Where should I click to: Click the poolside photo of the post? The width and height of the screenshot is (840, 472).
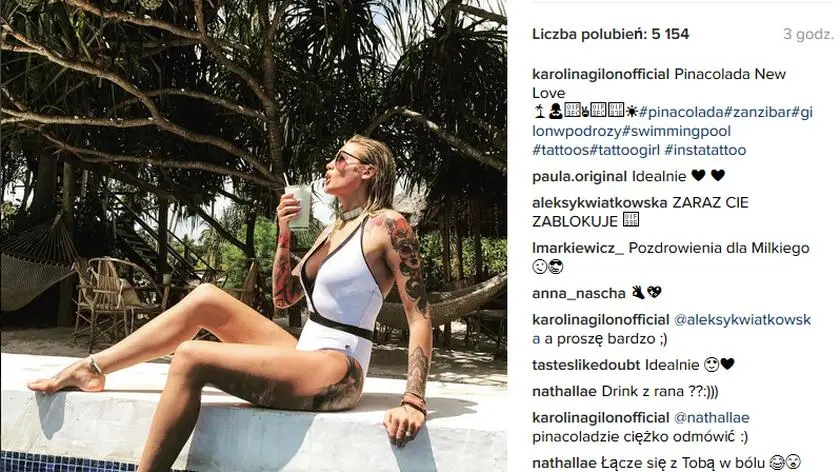253,236
